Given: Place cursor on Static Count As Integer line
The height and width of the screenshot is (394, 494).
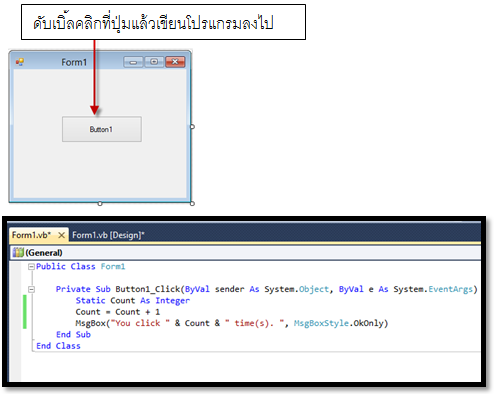Looking at the screenshot, I should [133, 301].
